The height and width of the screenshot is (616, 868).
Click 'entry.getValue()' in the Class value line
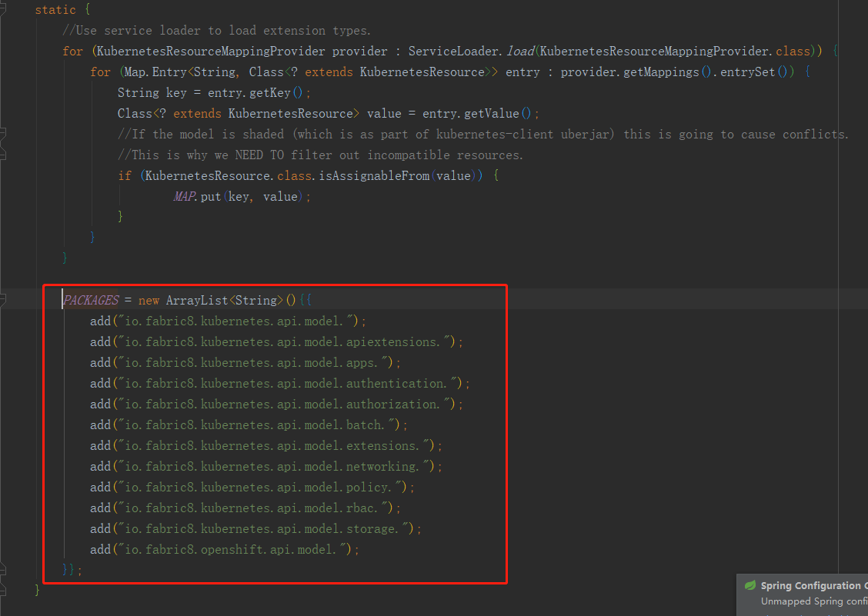[x=476, y=114]
